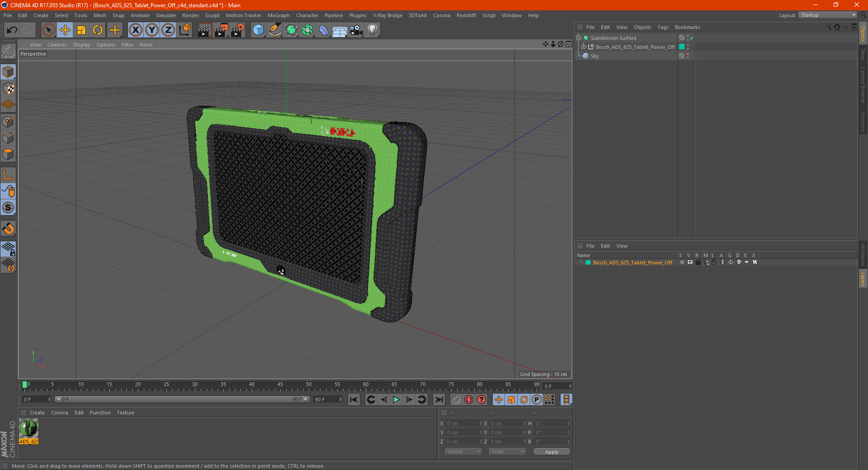
Task: Toggle Y axis lock
Action: click(x=152, y=30)
